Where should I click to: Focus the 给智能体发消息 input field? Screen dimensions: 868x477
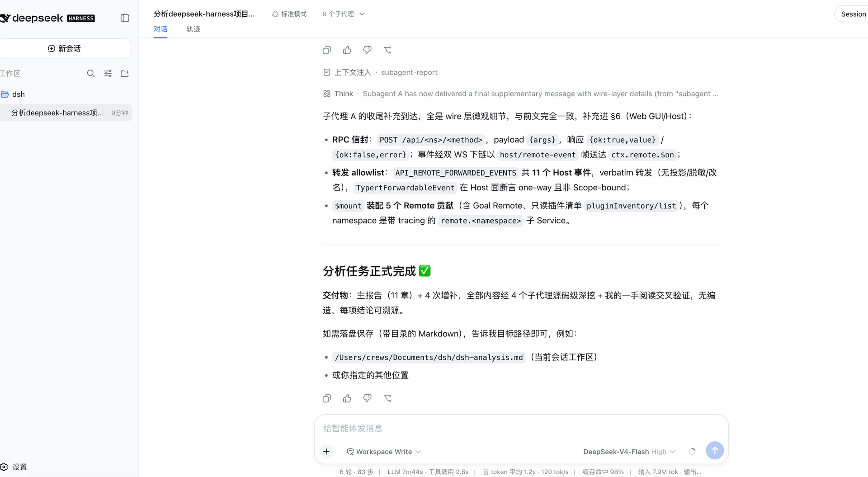(521, 428)
